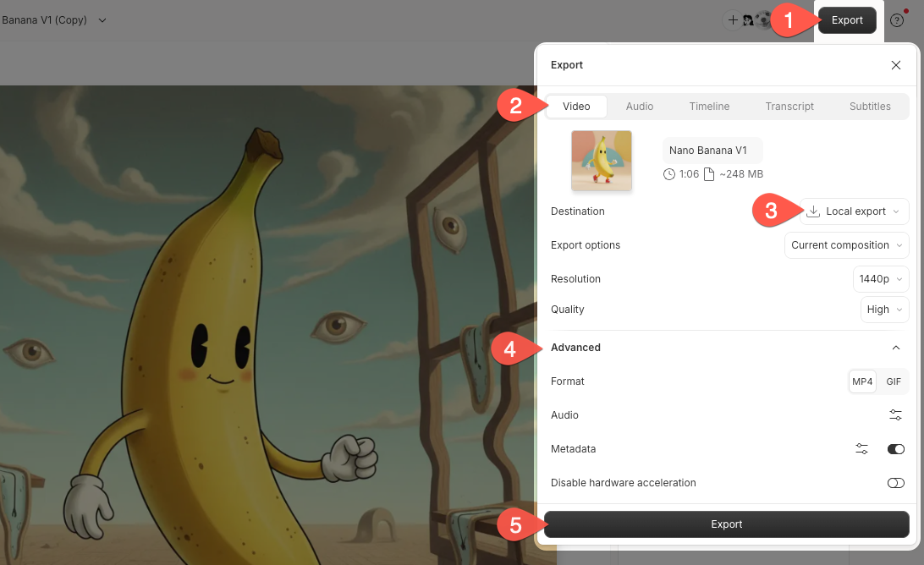Switch to the Subtitles tab
This screenshot has width=924, height=565.
tap(870, 106)
